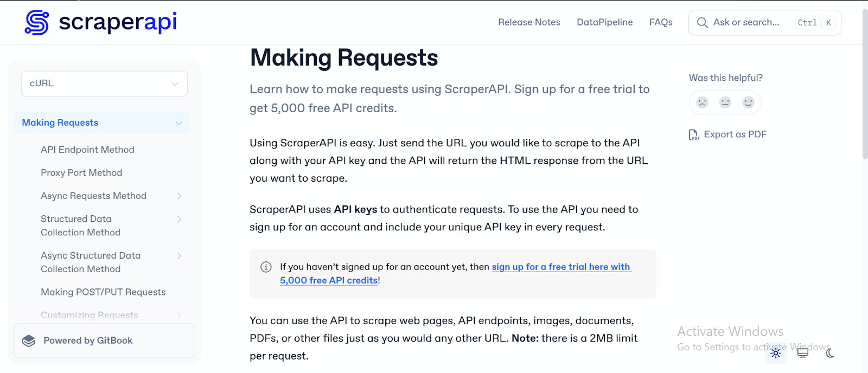
Task: Click the 'Was this helpful?' text
Action: pyautogui.click(x=726, y=78)
